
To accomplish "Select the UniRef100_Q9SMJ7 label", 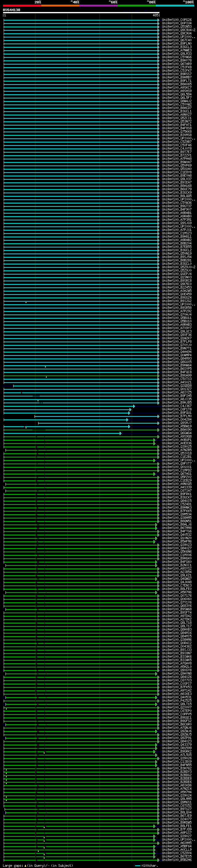I will coord(176,423).
